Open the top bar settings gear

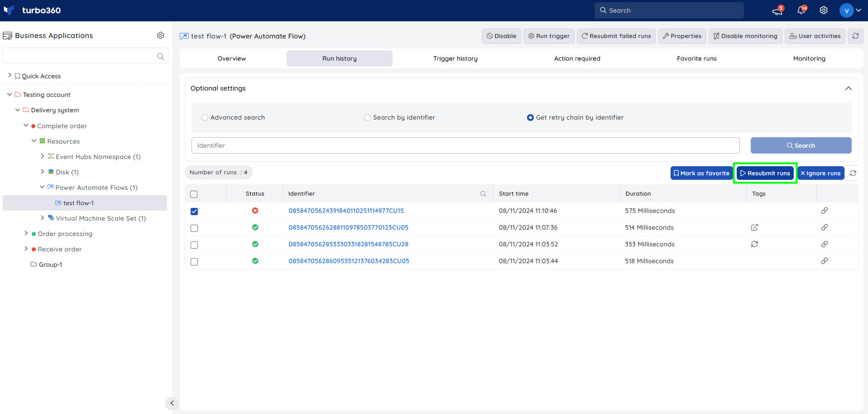pyautogui.click(x=824, y=10)
